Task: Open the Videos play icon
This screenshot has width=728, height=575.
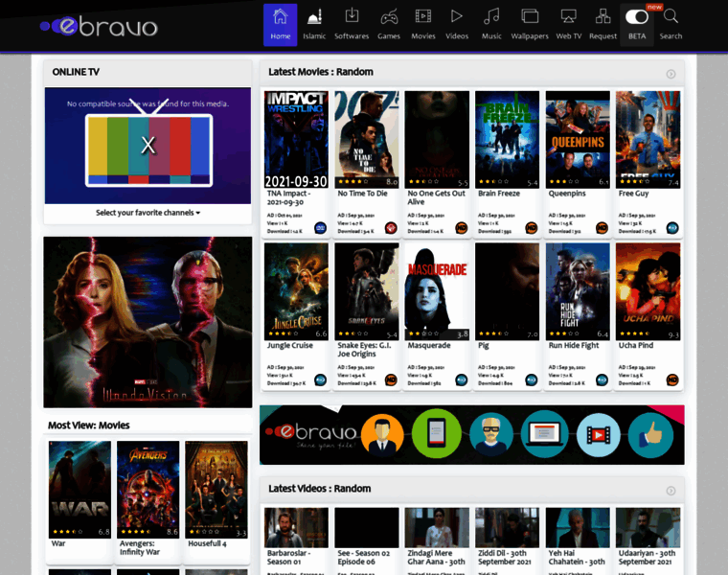Action: pos(457,17)
